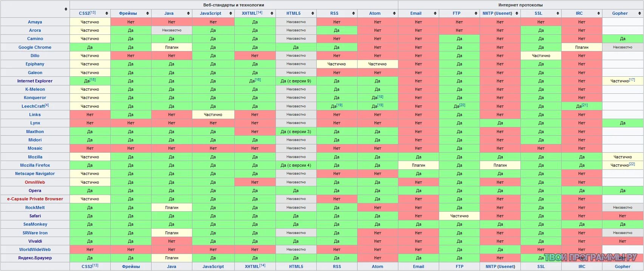Open the LeechCraft link
The width and height of the screenshot is (644, 271).
tap(33, 106)
